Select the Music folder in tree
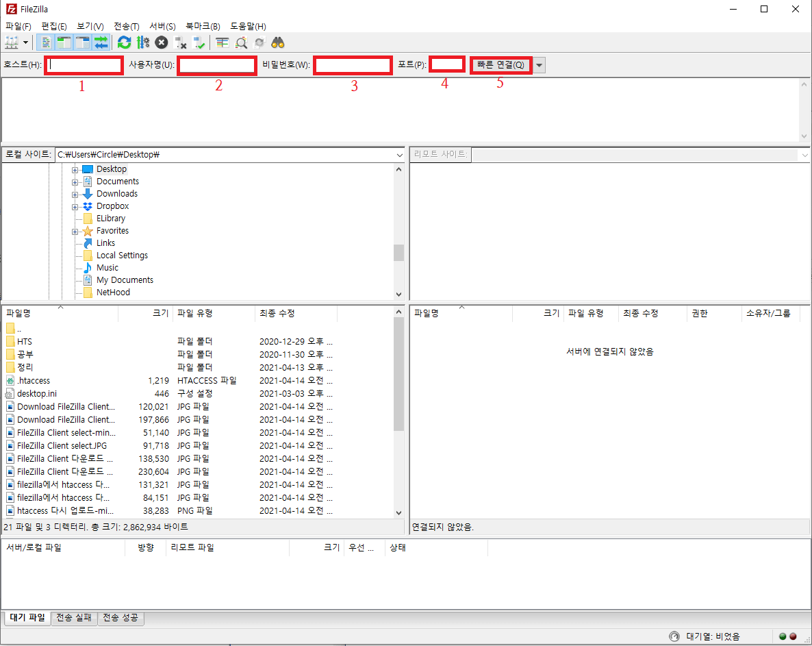Image resolution: width=812 pixels, height=646 pixels. click(107, 268)
